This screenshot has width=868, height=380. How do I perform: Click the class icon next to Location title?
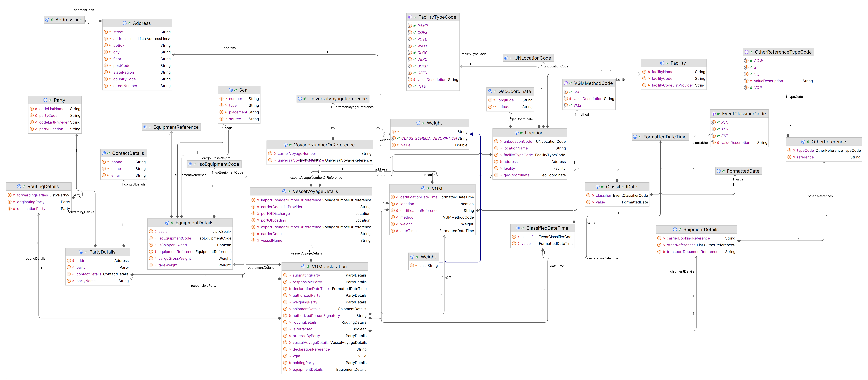[x=517, y=133]
